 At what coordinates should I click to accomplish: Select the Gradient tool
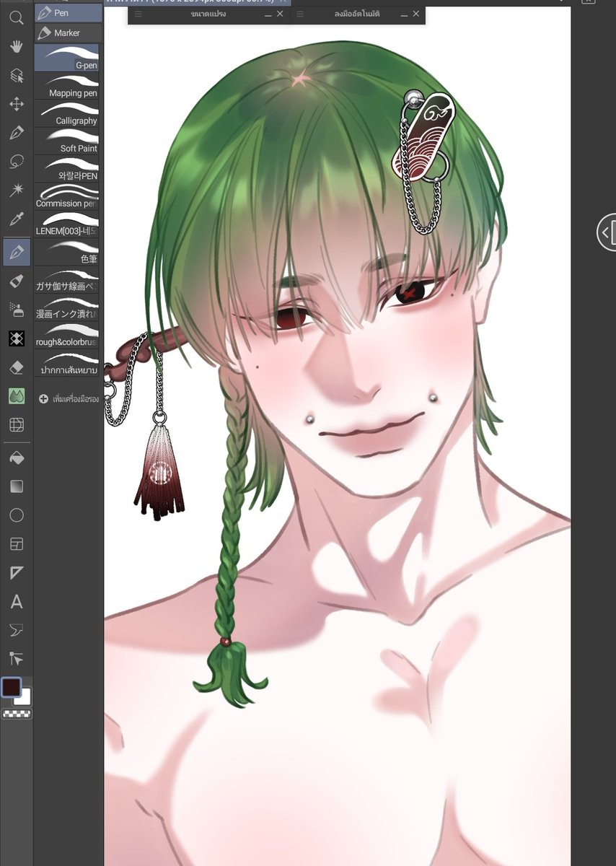(16, 486)
